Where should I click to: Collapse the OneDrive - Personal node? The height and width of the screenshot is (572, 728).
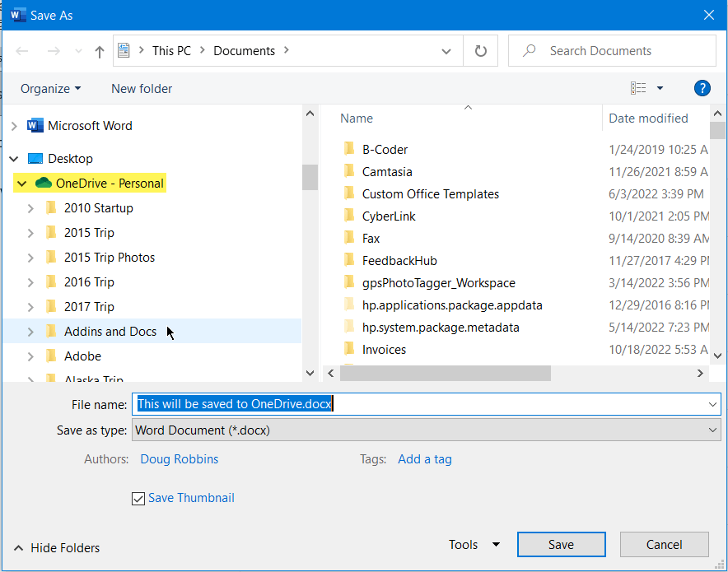(21, 184)
